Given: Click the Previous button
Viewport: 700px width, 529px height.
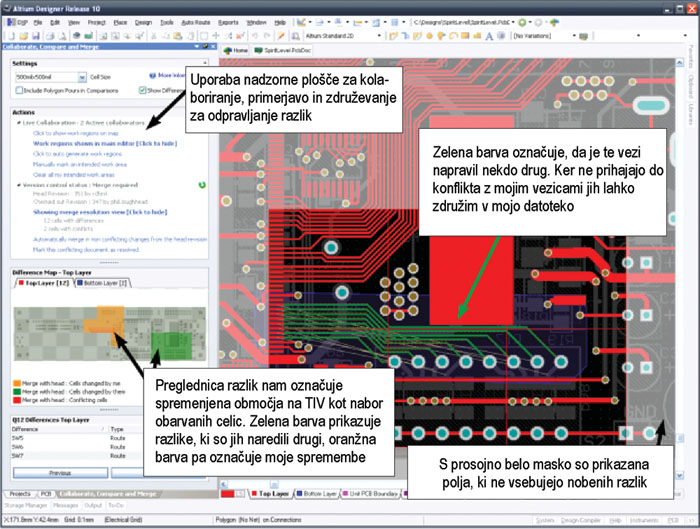Looking at the screenshot, I should (59, 472).
